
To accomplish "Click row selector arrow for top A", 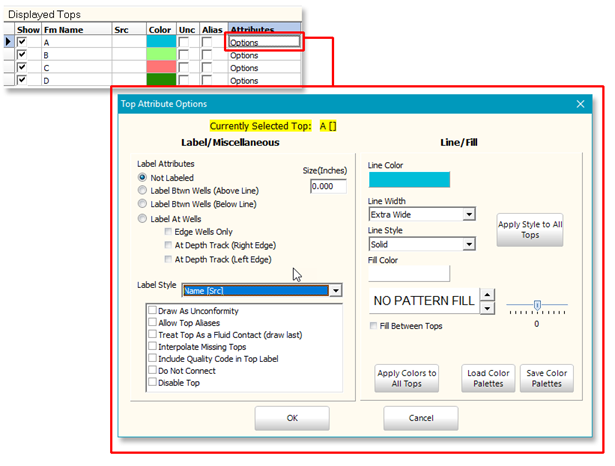I will 9,42.
